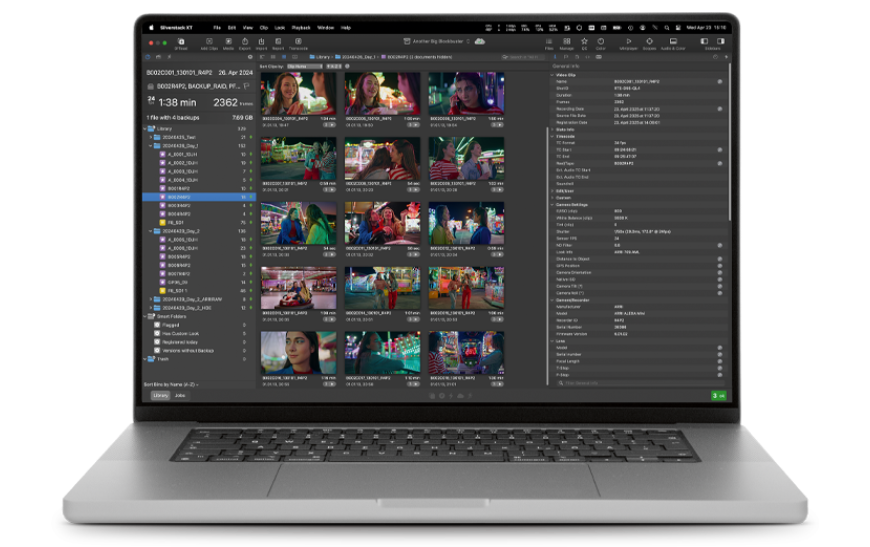This screenshot has width=870, height=547.
Task: Click the flag tab icon in info panel
Action: (566, 57)
